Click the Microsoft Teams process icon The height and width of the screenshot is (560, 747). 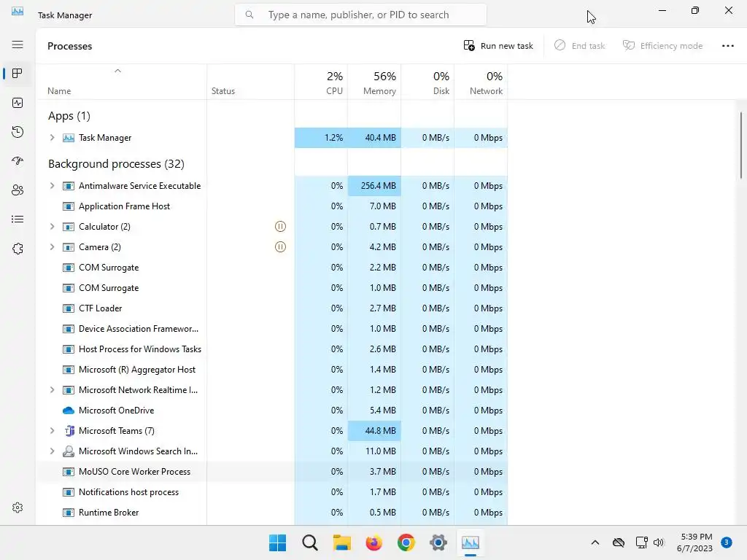69,431
